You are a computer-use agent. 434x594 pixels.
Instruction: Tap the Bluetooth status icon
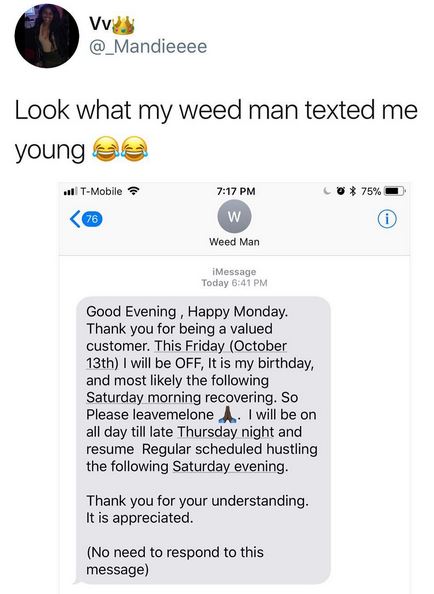(x=353, y=191)
